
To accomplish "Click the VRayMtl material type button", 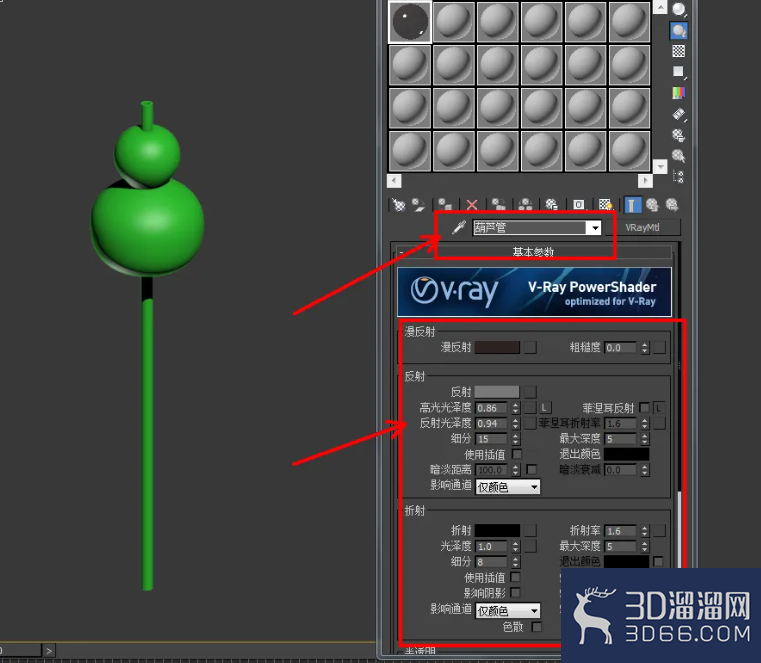I will click(642, 228).
